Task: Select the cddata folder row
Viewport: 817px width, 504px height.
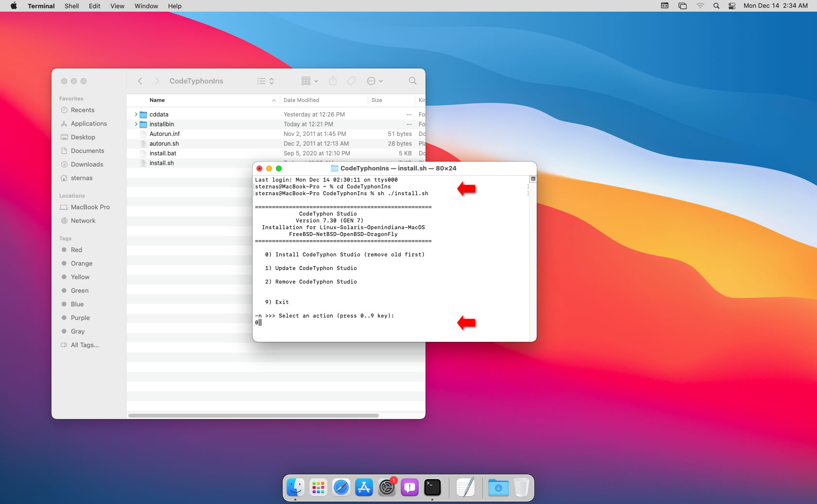Action: (x=276, y=115)
